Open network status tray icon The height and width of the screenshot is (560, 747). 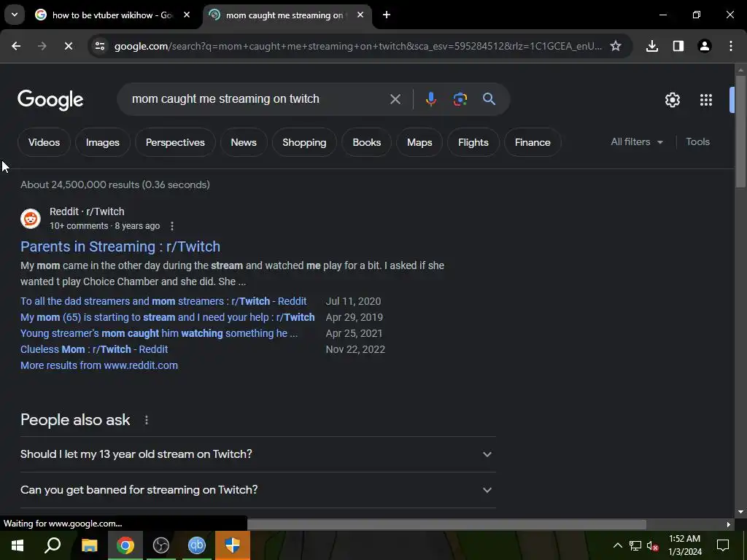coord(635,546)
